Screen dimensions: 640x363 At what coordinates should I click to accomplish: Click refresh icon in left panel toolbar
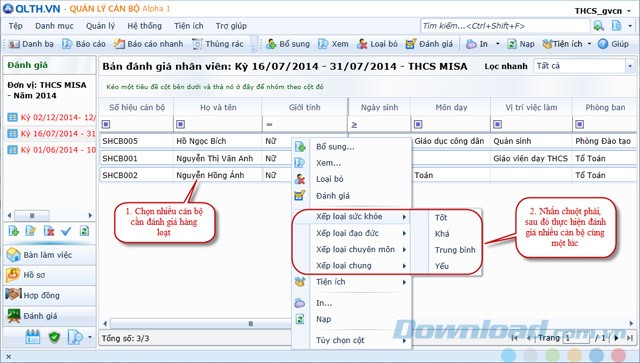(84, 231)
